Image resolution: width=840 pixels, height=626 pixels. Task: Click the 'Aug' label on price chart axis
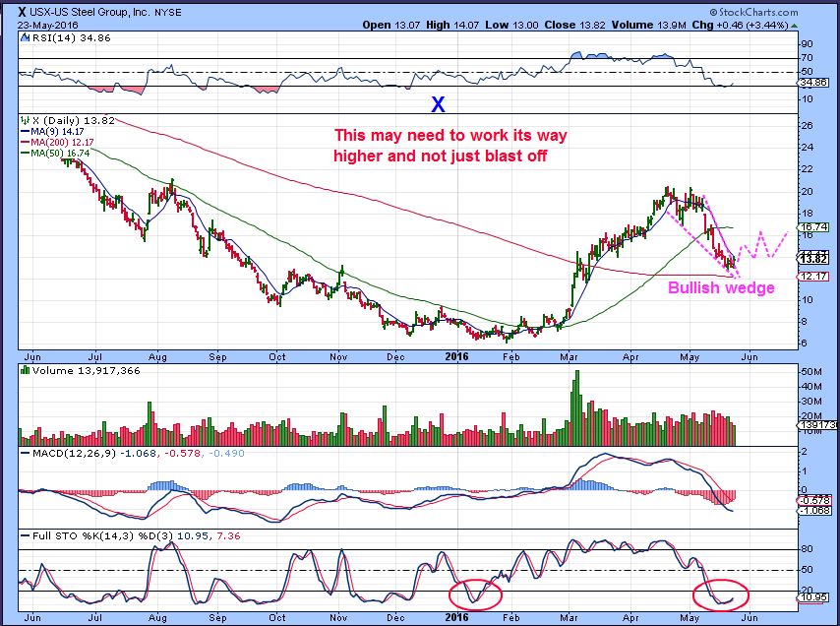(158, 357)
